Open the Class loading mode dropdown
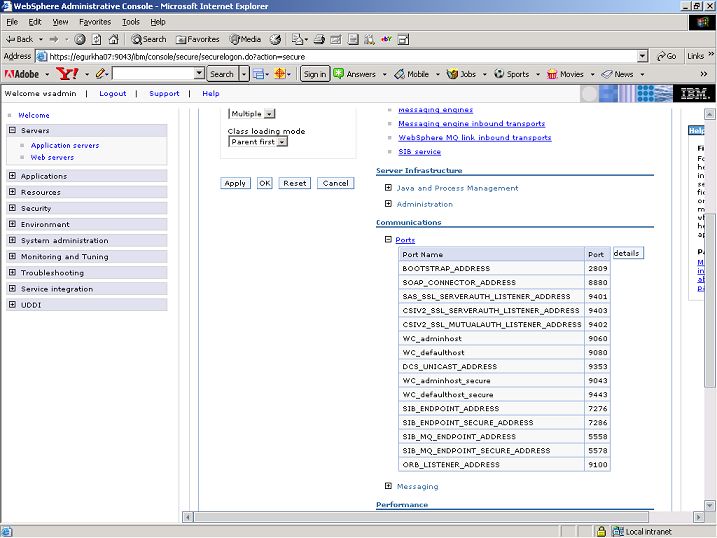 [x=258, y=142]
